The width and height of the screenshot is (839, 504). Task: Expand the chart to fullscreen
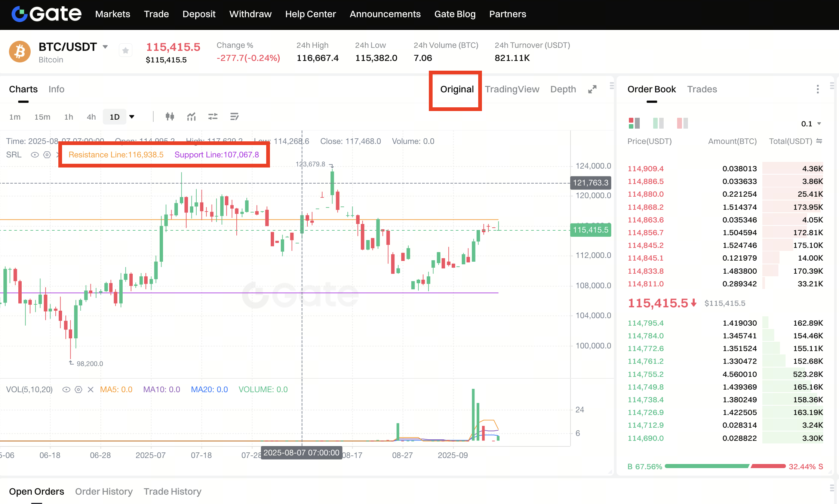[592, 89]
